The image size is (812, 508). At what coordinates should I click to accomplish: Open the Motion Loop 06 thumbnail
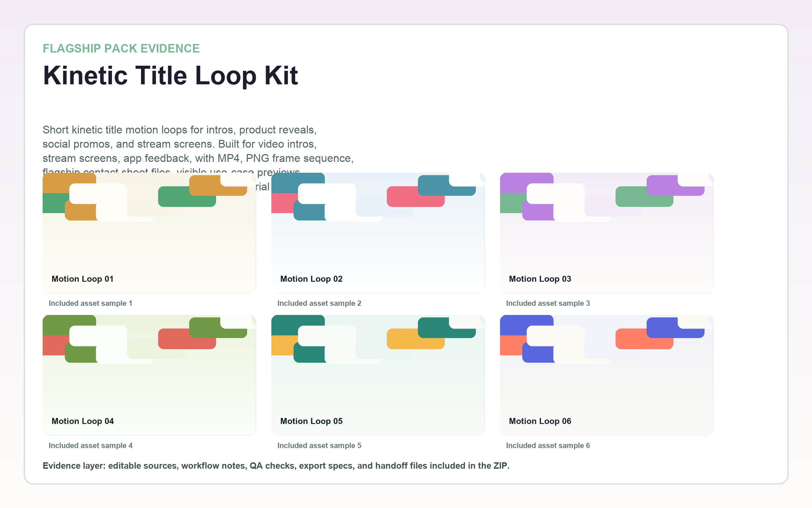point(607,375)
